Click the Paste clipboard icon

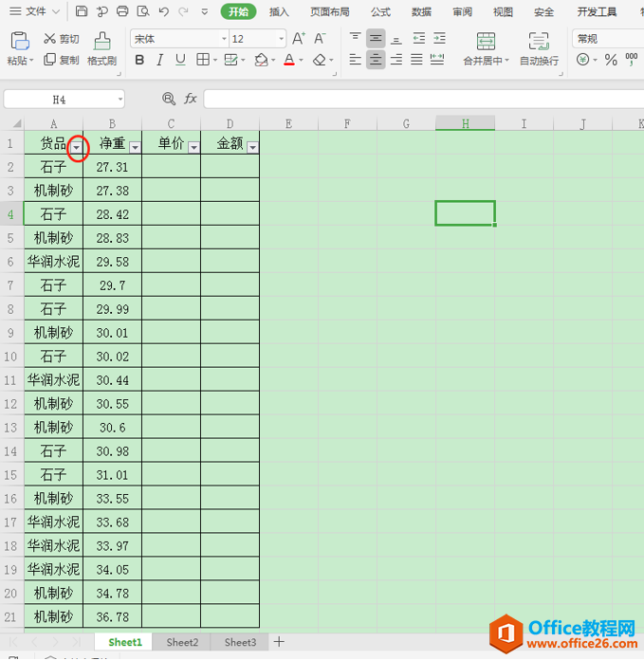click(x=20, y=42)
